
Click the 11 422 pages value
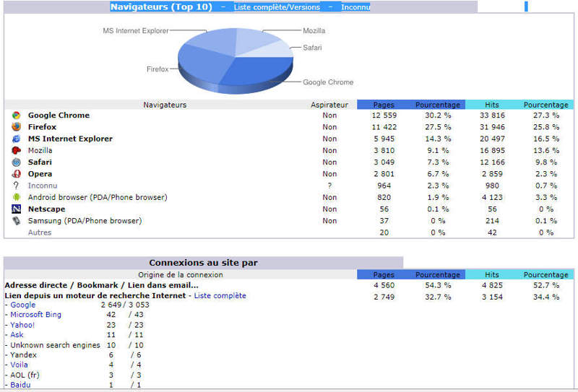pos(384,127)
